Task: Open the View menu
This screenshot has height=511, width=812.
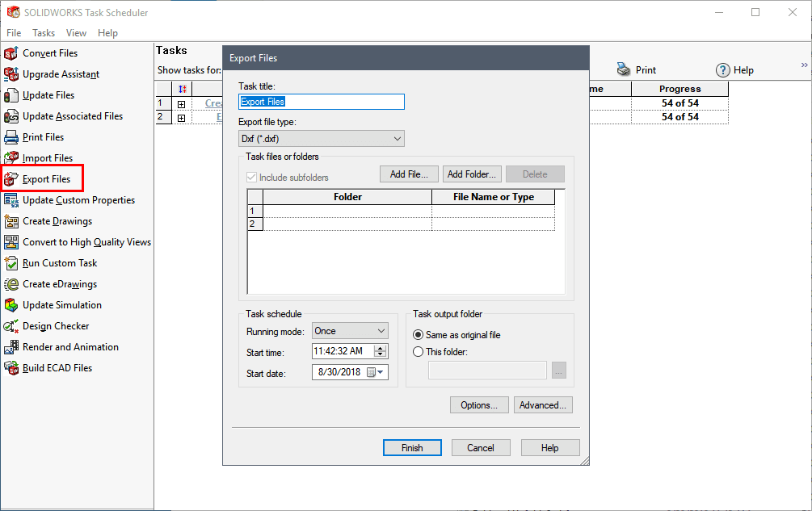Action: click(76, 33)
